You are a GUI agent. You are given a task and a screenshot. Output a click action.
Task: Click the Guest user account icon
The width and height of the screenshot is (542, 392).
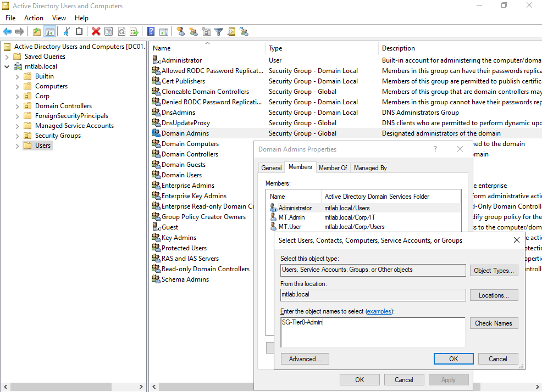click(156, 227)
